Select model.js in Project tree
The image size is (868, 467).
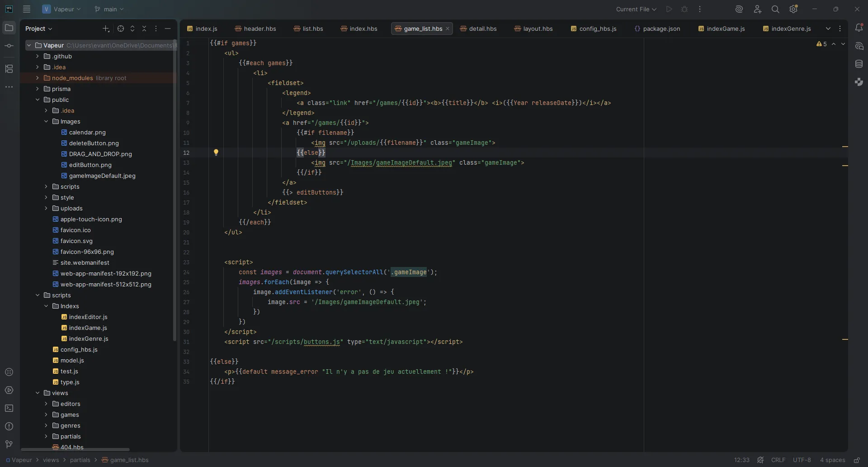pyautogui.click(x=72, y=360)
